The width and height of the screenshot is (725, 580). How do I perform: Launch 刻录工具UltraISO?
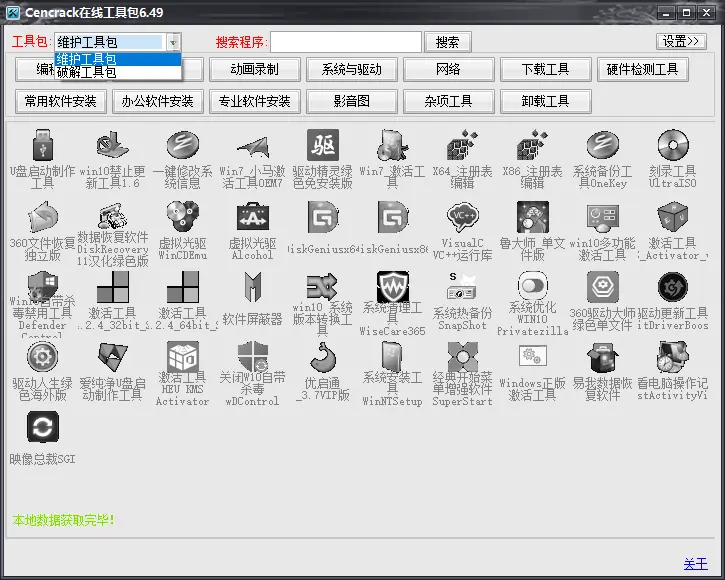pyautogui.click(x=673, y=146)
